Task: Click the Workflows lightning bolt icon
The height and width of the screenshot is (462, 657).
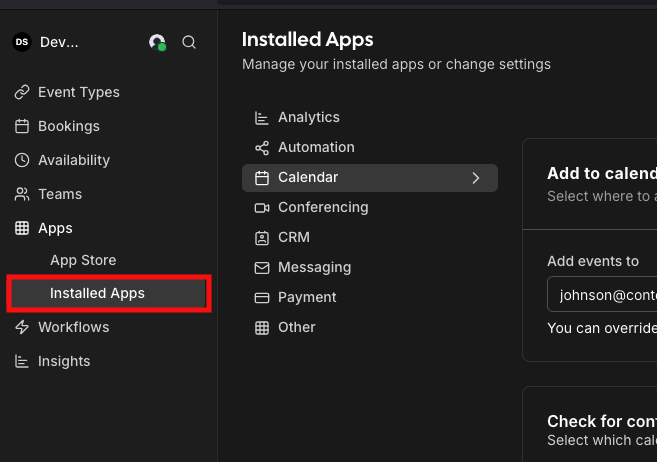Action: coord(22,327)
